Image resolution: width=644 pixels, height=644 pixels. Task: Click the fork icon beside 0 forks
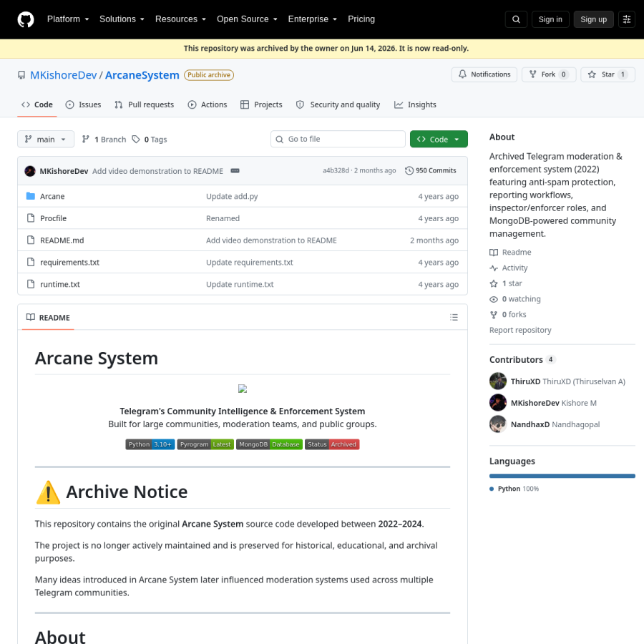click(x=494, y=315)
